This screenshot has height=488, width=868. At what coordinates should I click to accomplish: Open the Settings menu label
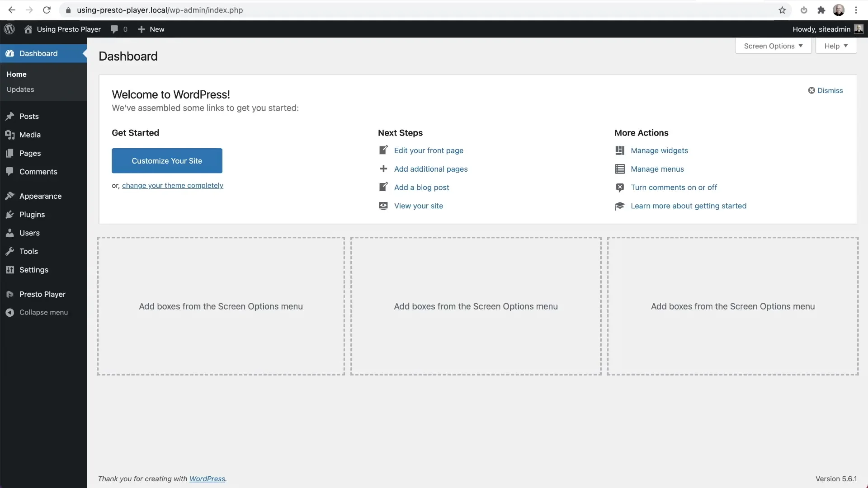pyautogui.click(x=34, y=270)
